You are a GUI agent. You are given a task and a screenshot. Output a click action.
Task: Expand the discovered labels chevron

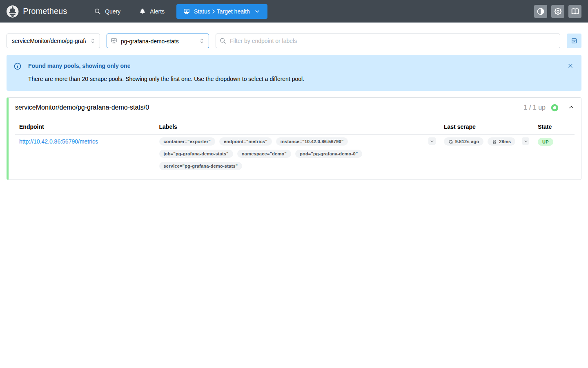click(x=432, y=141)
